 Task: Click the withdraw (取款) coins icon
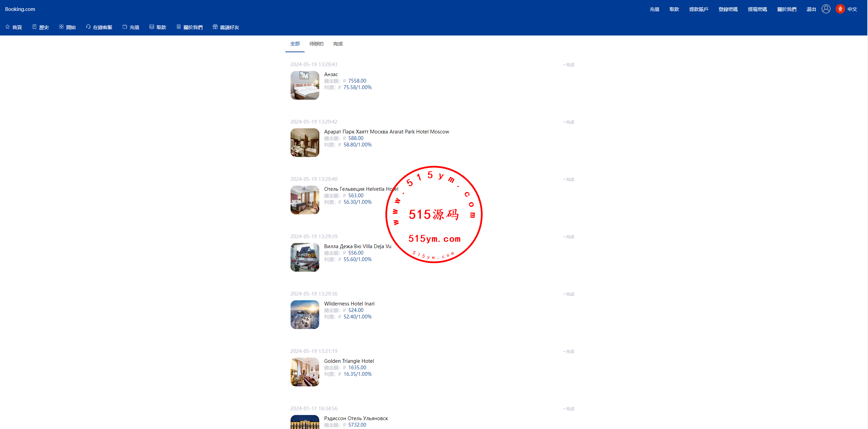pyautogui.click(x=152, y=27)
